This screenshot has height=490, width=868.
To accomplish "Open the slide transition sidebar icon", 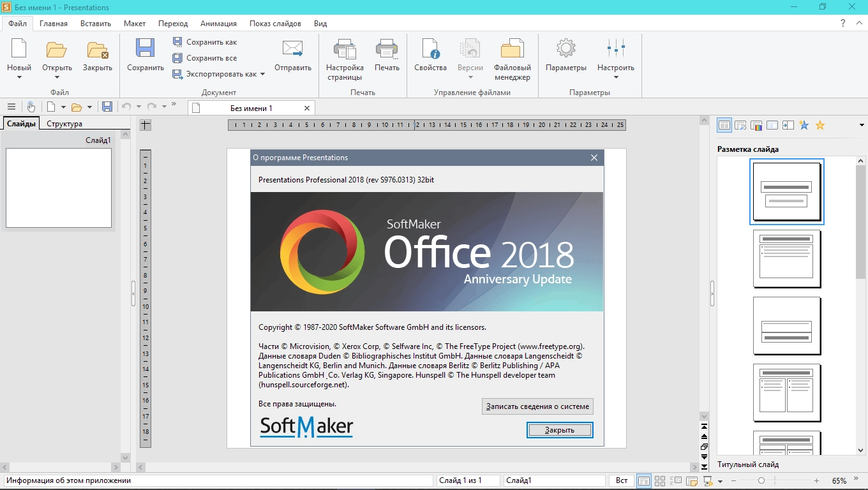I will click(x=788, y=125).
